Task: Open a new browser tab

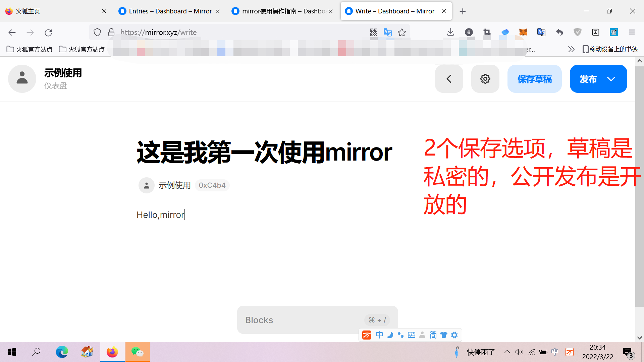Action: [x=463, y=11]
